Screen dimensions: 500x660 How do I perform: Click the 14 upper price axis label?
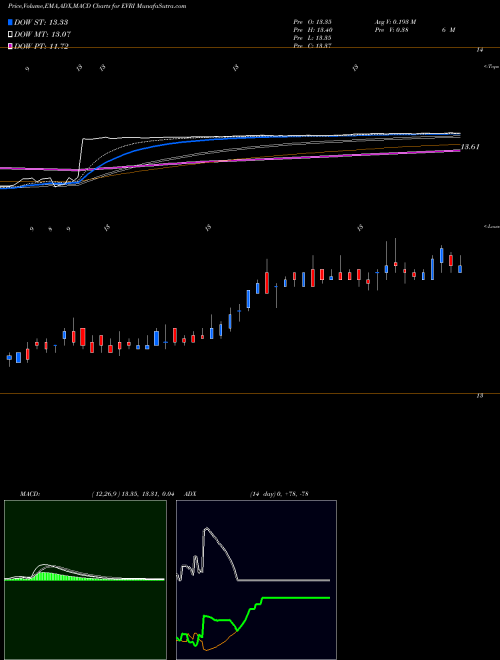[x=480, y=50]
